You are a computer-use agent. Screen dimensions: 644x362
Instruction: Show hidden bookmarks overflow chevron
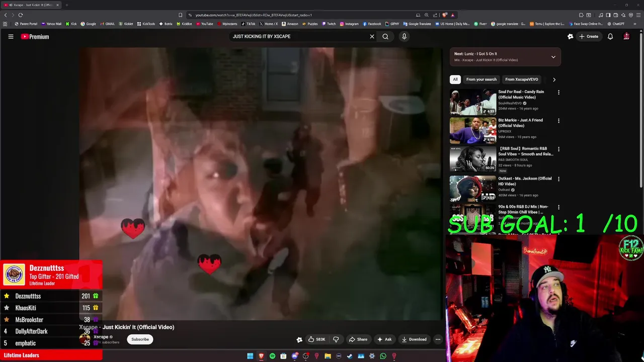(x=636, y=24)
